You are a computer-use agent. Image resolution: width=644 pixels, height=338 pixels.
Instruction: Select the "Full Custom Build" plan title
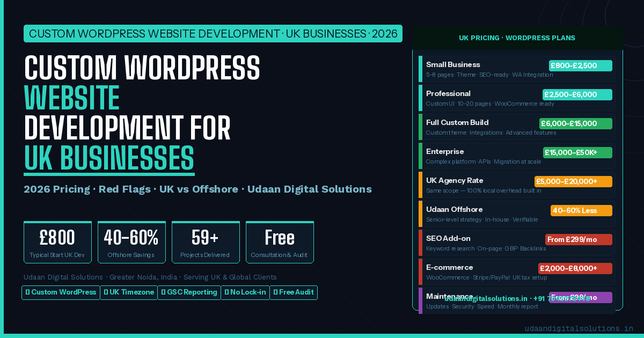pyautogui.click(x=457, y=123)
